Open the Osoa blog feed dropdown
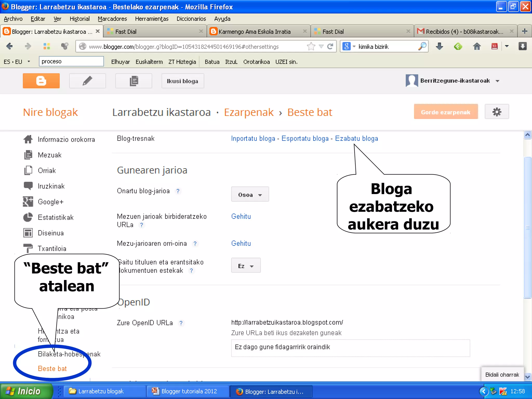532x399 pixels. pos(250,194)
